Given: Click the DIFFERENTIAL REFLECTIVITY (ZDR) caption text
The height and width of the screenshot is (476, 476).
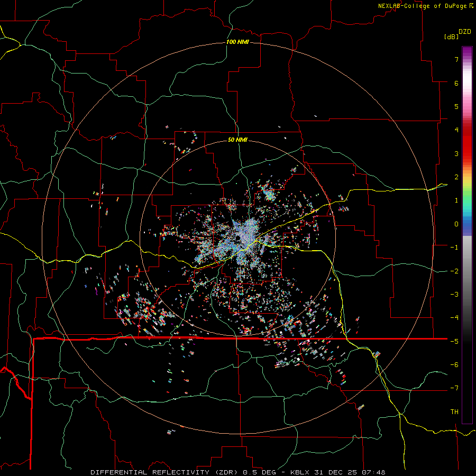Looking at the screenshot, I should [x=164, y=472].
